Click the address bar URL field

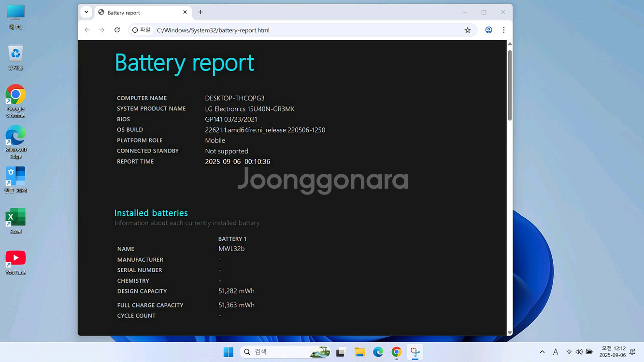(x=290, y=30)
